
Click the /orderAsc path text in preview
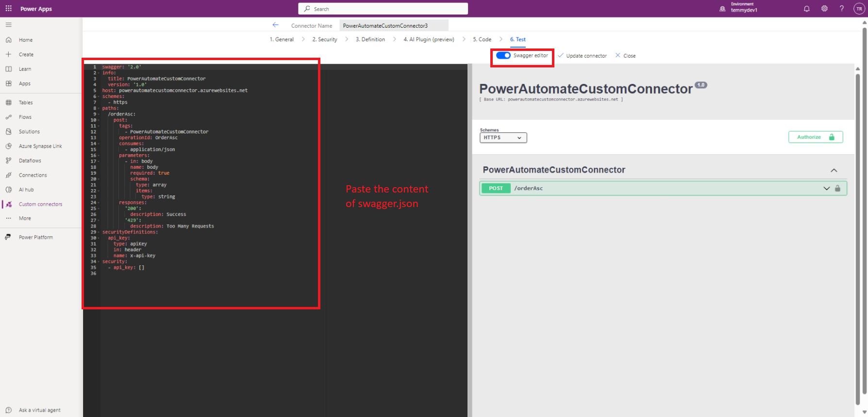click(529, 188)
